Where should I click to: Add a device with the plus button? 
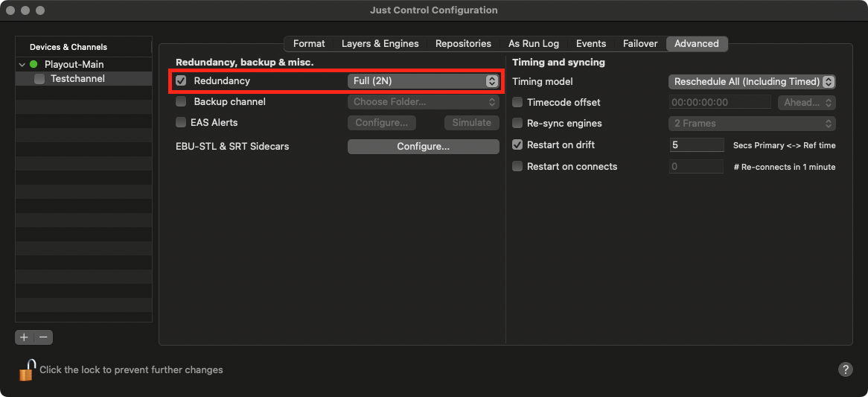click(x=24, y=337)
